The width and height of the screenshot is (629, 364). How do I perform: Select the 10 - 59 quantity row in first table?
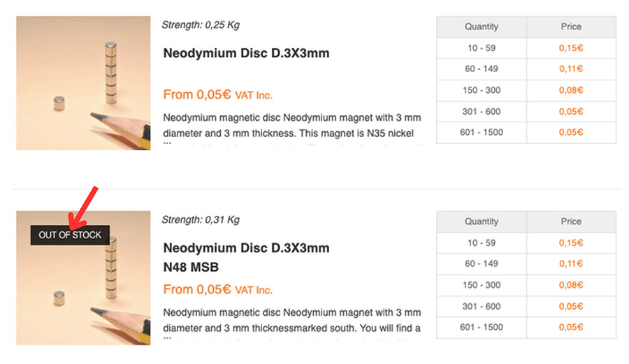526,48
